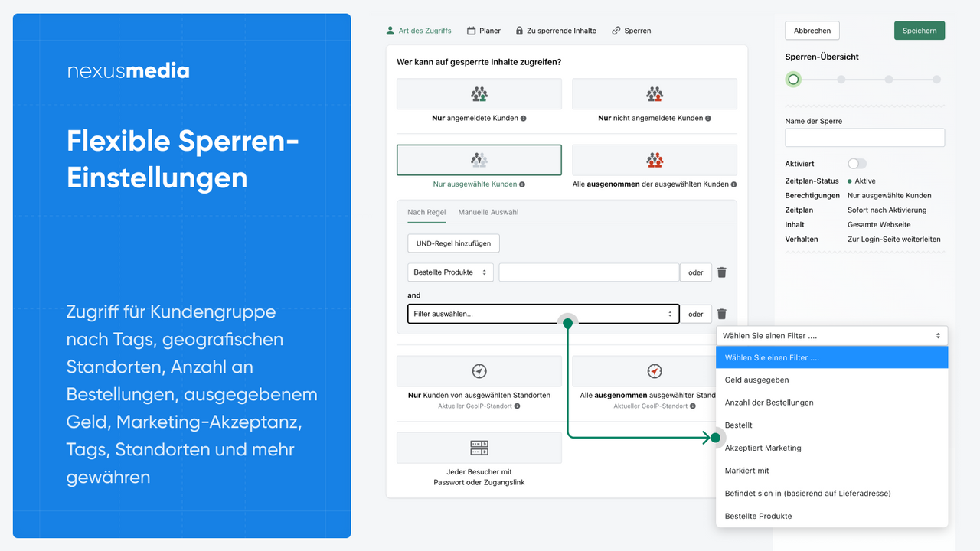
Task: Click 'oder' next to Filter auswählen
Action: pos(696,314)
